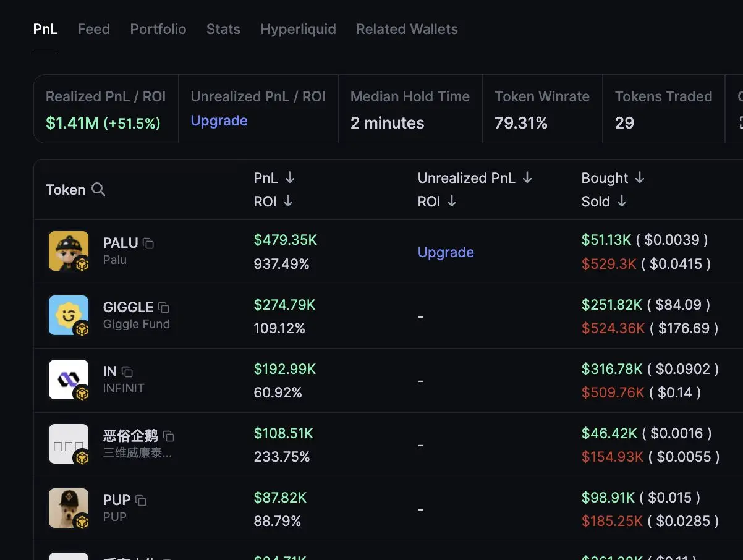Open the Related Wallets tab
Screen dimensions: 743x560
[407, 29]
